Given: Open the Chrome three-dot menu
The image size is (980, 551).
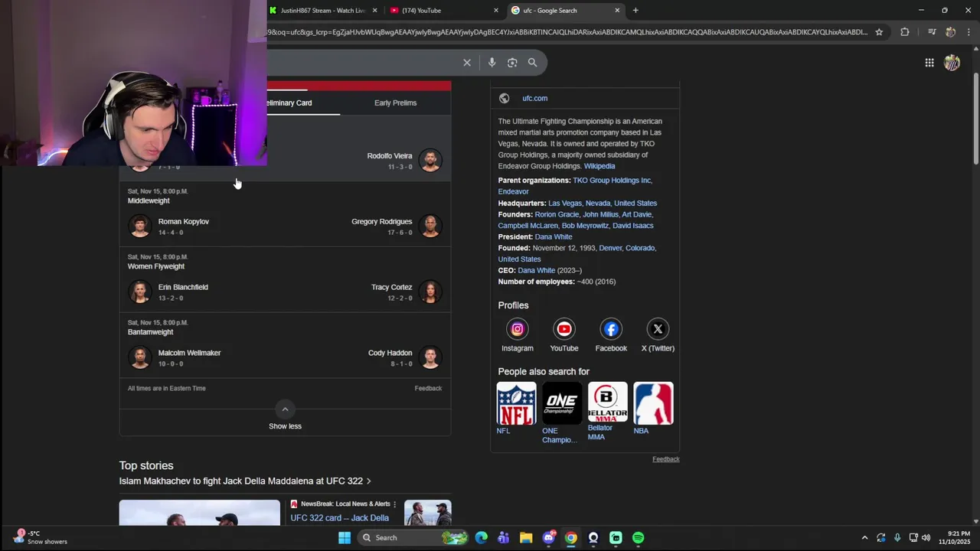Looking at the screenshot, I should click(969, 32).
